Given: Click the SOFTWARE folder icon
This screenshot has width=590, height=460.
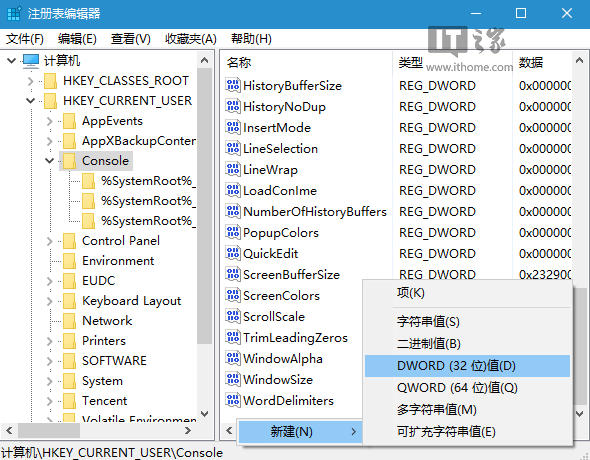Looking at the screenshot, I should (69, 360).
